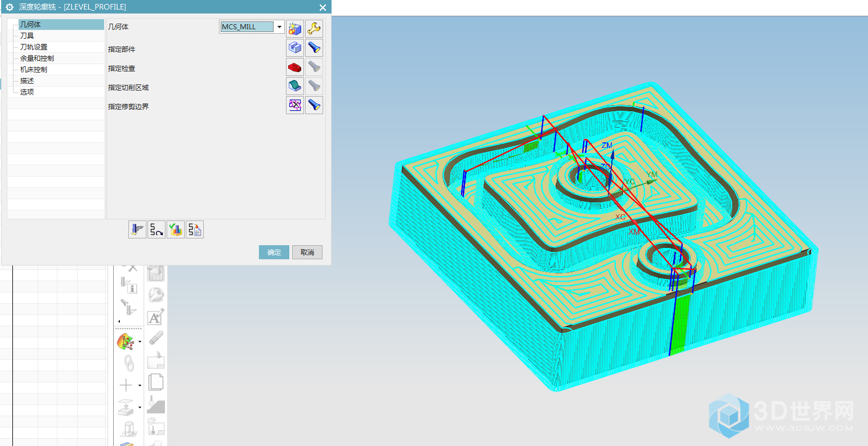Open the MCS_MILL geometry dropdown
The height and width of the screenshot is (446, 868).
click(x=279, y=27)
